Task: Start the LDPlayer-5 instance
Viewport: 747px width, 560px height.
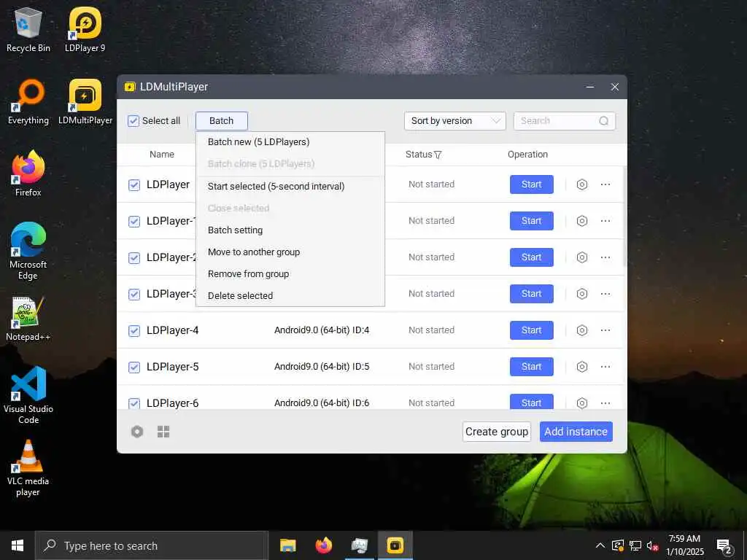Action: tap(532, 367)
